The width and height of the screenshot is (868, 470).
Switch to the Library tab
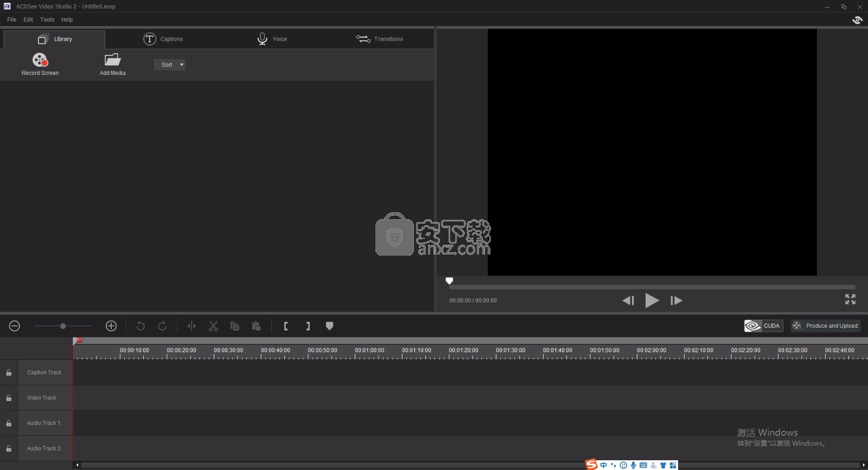point(54,39)
